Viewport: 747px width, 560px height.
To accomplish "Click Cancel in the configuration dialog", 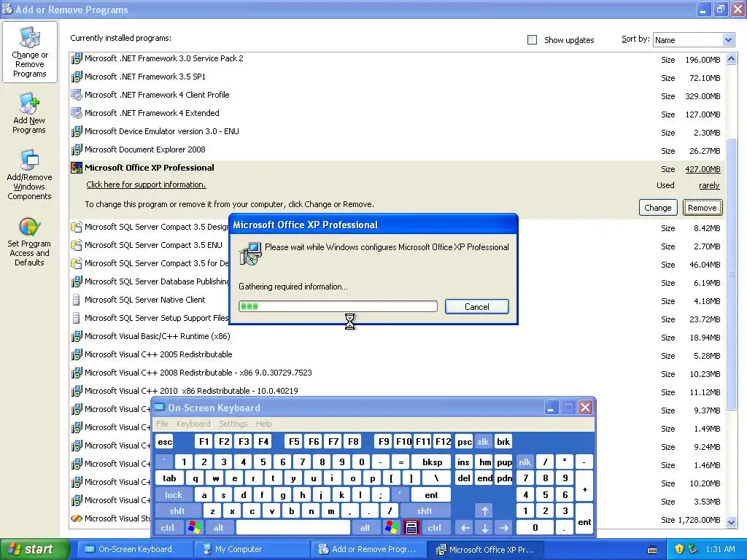I will pyautogui.click(x=477, y=307).
